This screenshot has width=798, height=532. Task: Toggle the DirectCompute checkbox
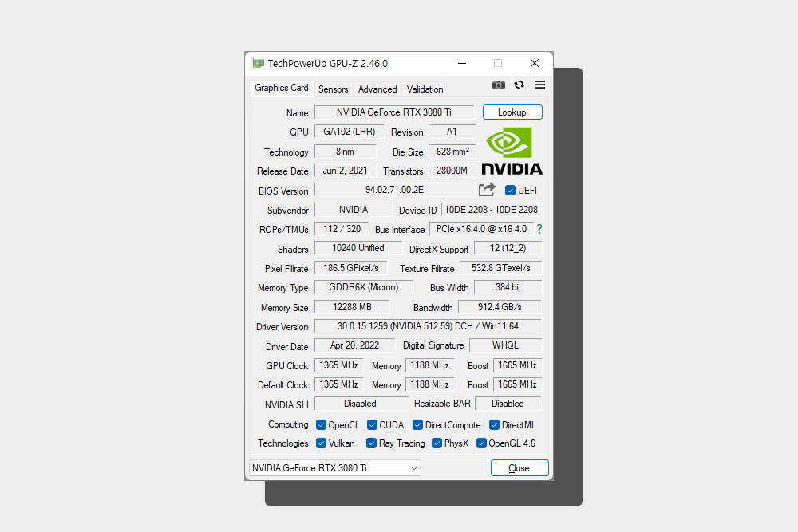pos(418,424)
